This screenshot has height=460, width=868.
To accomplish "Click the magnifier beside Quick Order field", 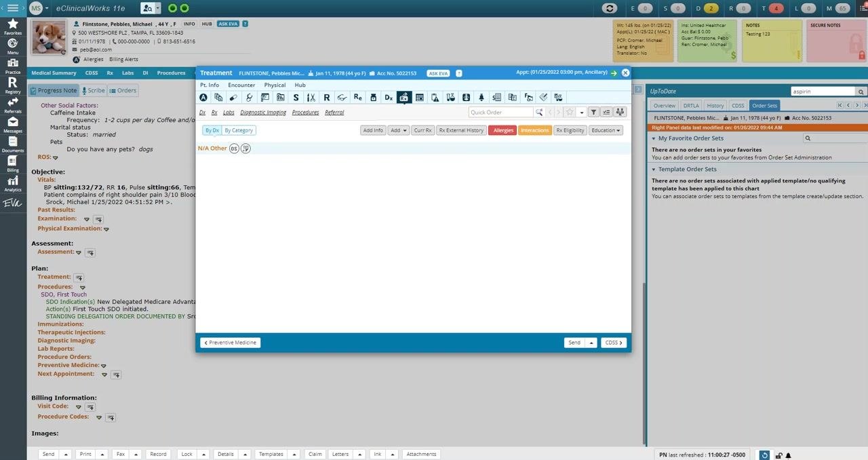I will (539, 112).
